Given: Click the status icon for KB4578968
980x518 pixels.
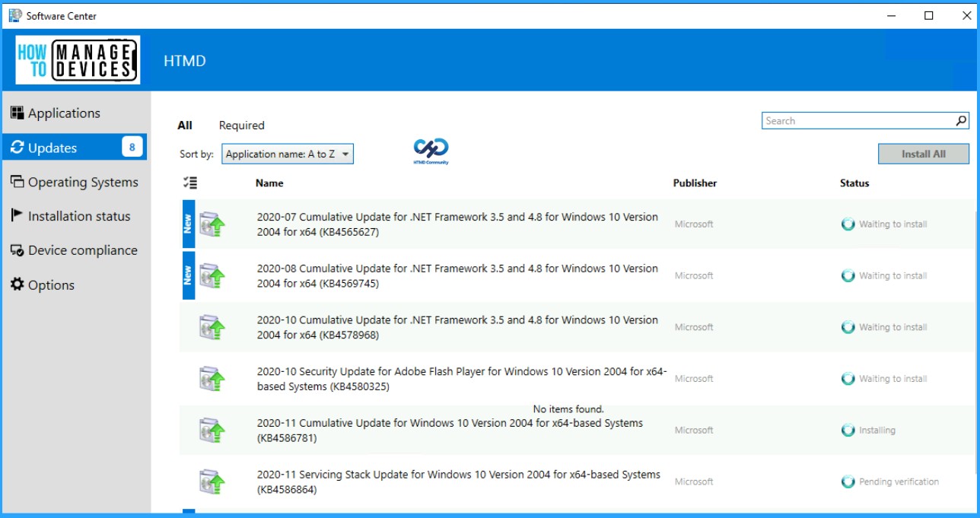Looking at the screenshot, I should [x=848, y=328].
